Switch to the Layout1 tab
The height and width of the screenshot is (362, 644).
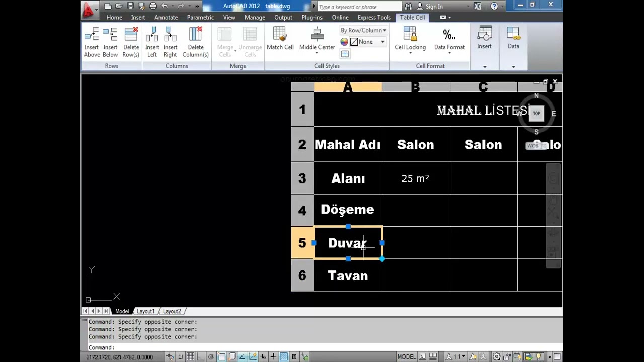(x=146, y=311)
